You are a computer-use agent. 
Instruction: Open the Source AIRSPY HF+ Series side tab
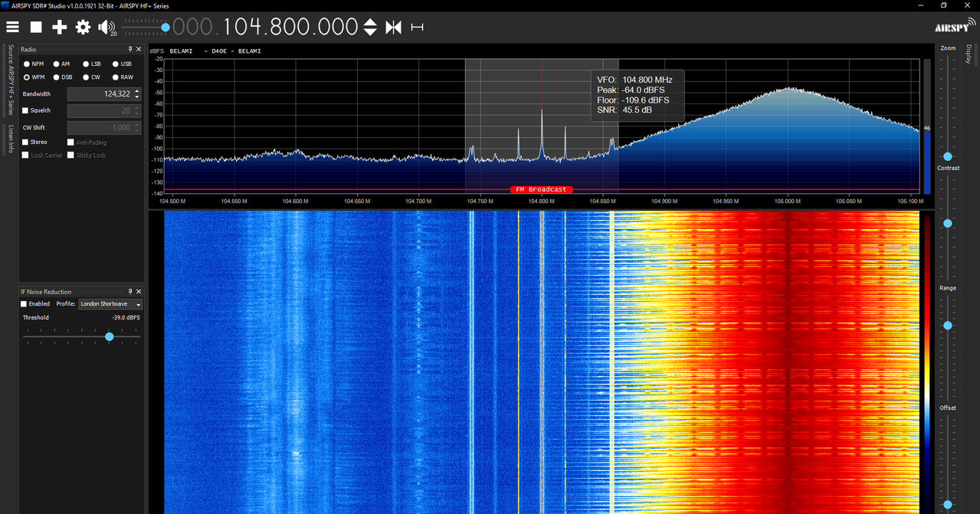(x=11, y=80)
